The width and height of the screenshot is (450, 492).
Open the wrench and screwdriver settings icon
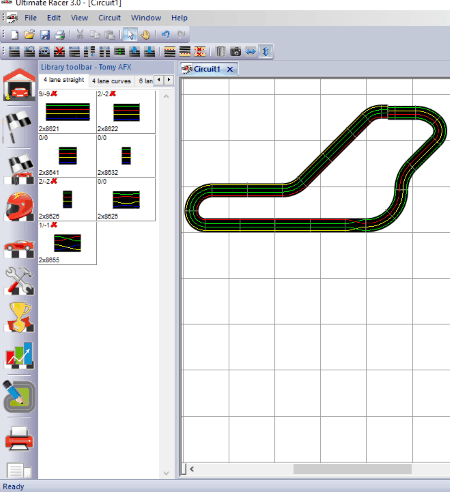(19, 281)
